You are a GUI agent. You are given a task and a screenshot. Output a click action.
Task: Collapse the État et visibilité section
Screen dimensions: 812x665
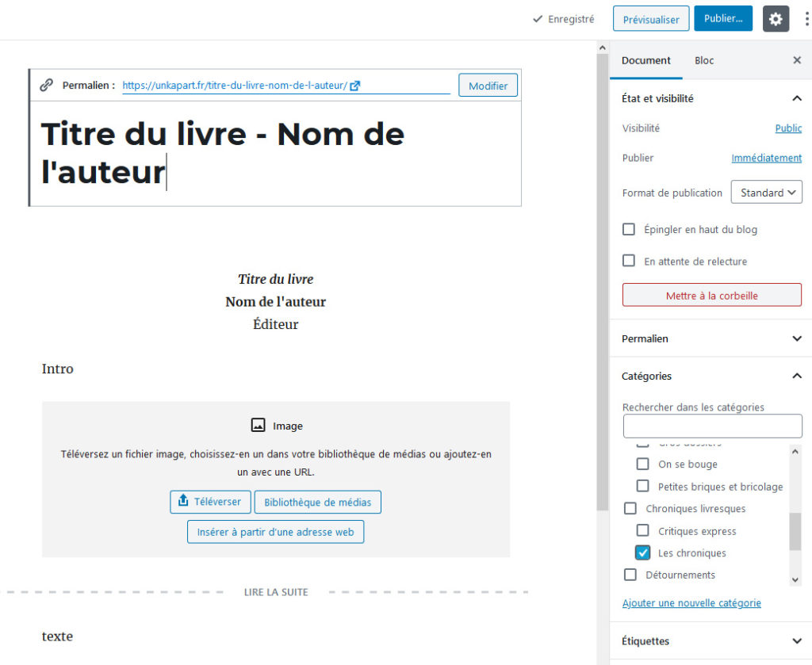[x=797, y=98]
